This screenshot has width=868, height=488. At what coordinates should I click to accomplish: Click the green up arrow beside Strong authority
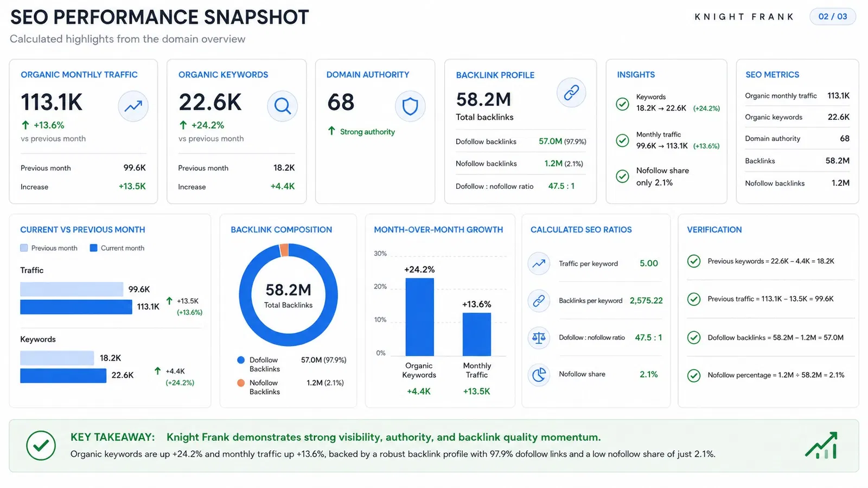pyautogui.click(x=331, y=131)
